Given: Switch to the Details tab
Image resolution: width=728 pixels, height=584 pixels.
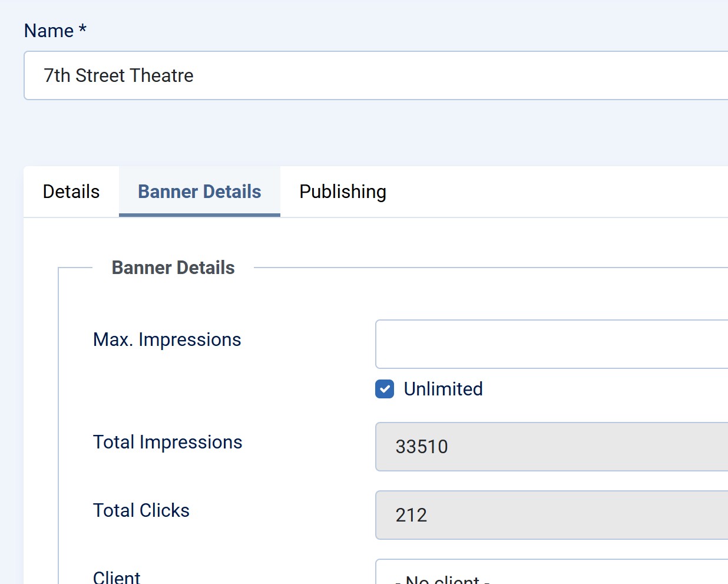Looking at the screenshot, I should click(71, 192).
